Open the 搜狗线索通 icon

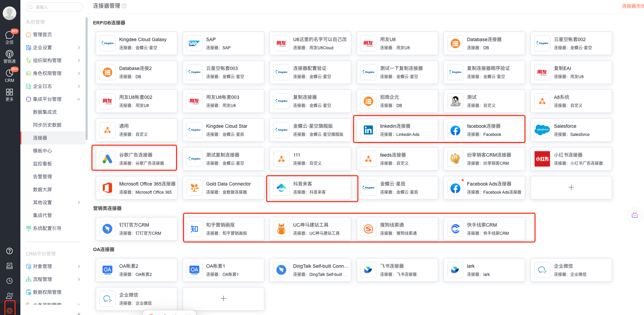point(368,229)
